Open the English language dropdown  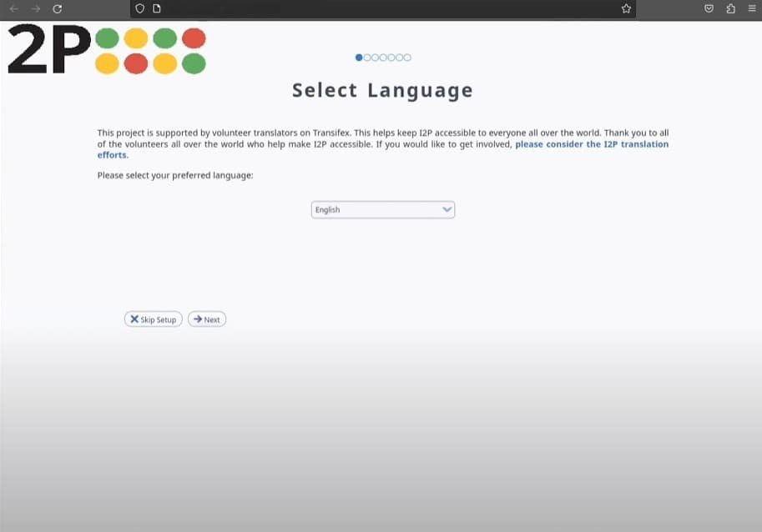click(376, 210)
